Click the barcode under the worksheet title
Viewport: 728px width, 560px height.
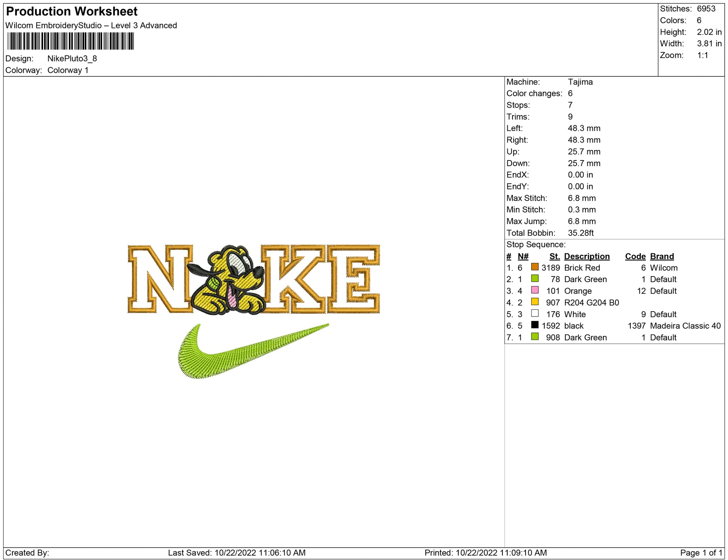pos(70,41)
